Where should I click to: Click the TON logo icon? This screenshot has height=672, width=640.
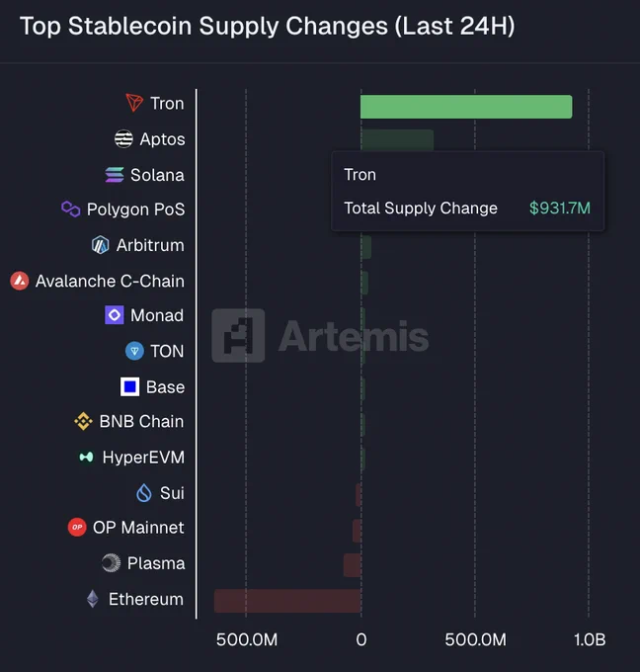point(134,351)
